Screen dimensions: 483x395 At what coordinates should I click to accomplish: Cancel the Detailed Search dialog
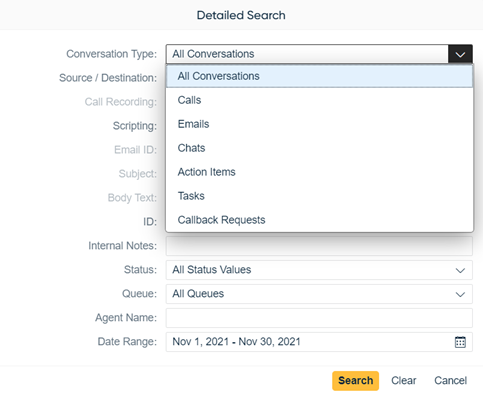(x=450, y=381)
